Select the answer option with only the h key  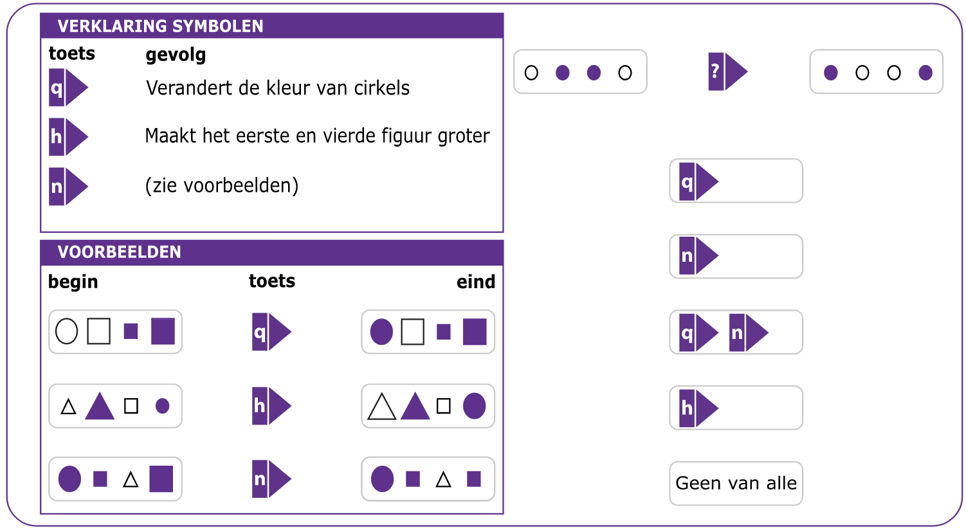tap(736, 407)
